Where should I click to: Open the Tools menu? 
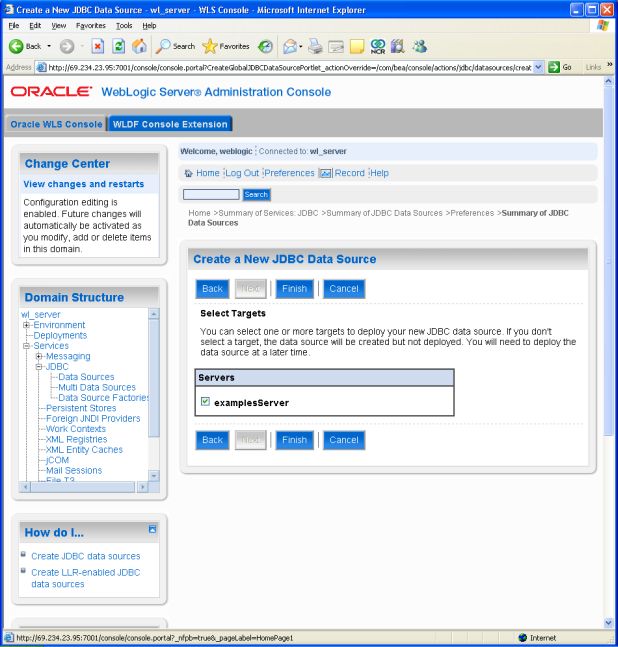[x=122, y=25]
